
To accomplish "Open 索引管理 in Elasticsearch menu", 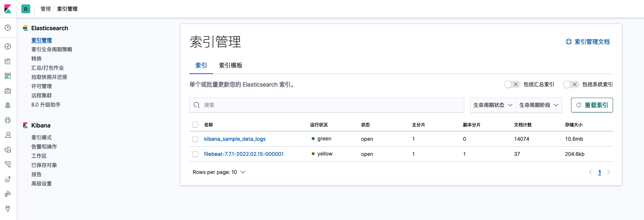I will click(x=42, y=40).
